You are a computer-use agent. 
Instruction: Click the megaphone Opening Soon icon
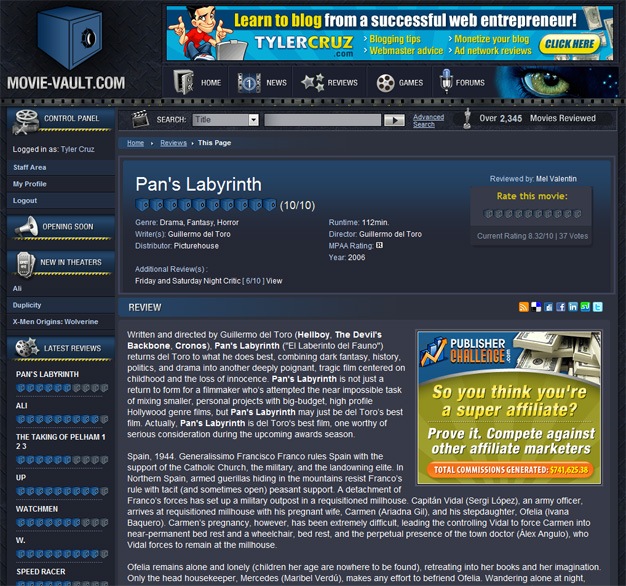click(26, 226)
